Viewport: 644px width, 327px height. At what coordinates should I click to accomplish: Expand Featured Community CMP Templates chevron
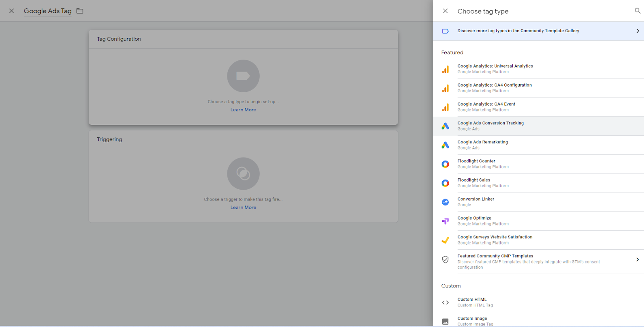(638, 260)
